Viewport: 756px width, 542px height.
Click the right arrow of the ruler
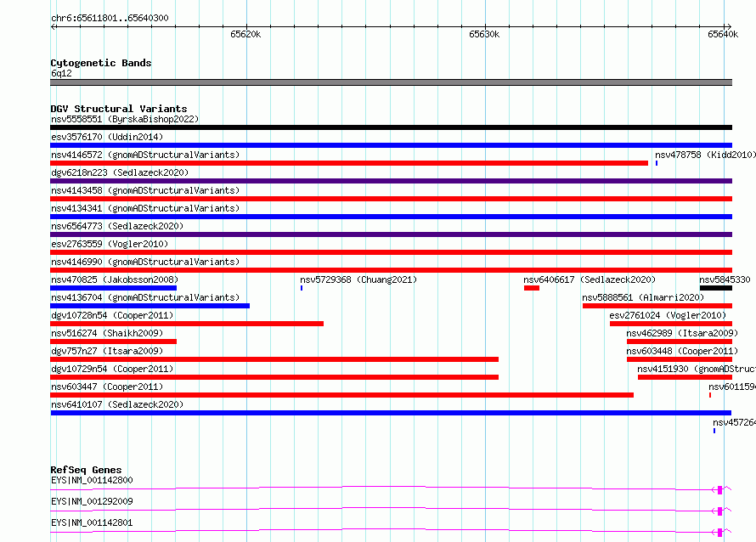point(729,26)
